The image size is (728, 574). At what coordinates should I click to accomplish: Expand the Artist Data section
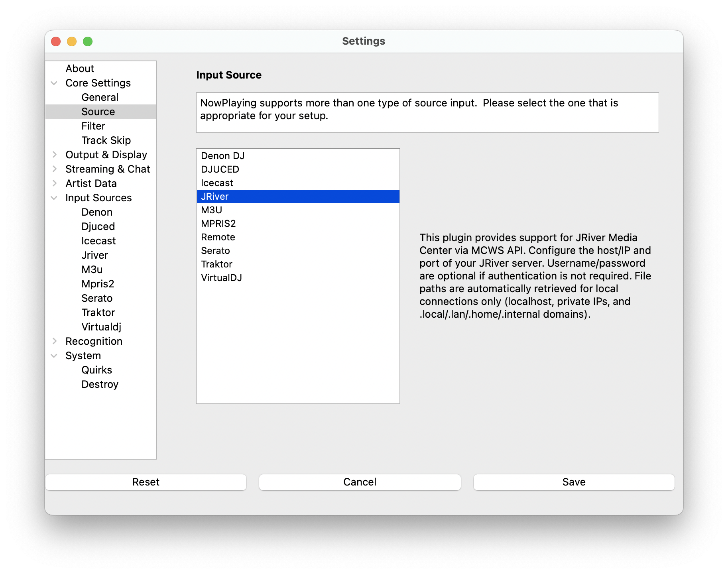tap(54, 183)
